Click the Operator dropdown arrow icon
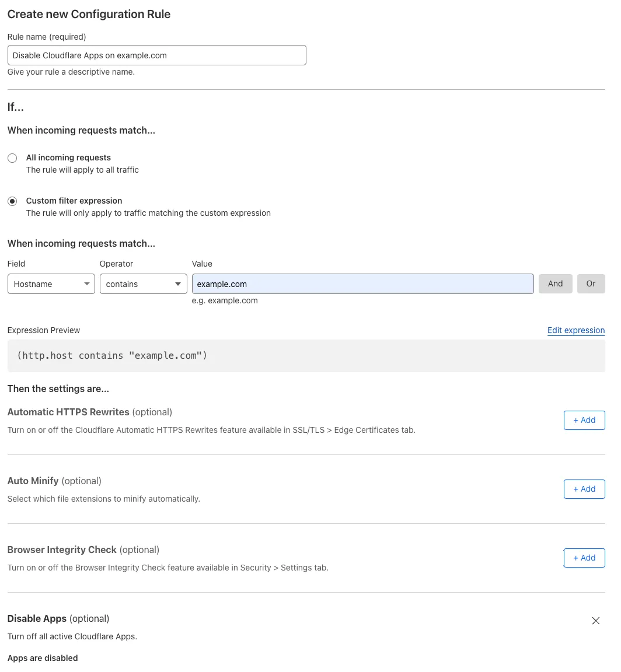The image size is (621, 672). click(x=177, y=284)
